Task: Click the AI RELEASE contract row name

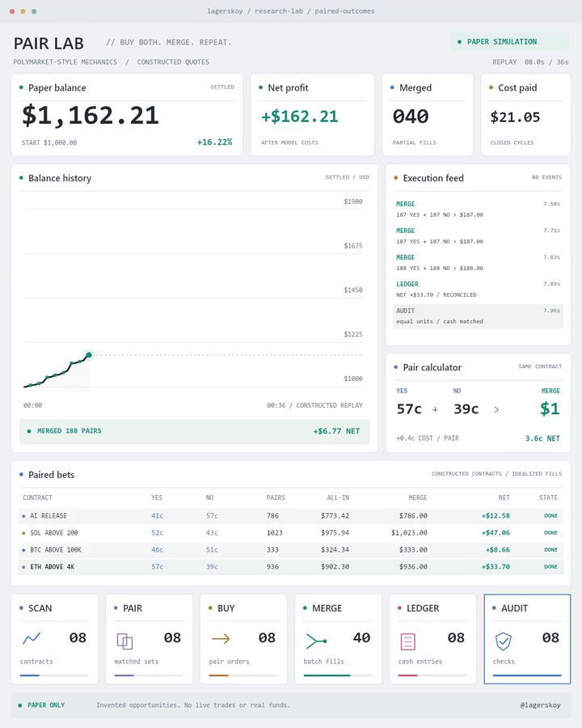Action: (48, 516)
